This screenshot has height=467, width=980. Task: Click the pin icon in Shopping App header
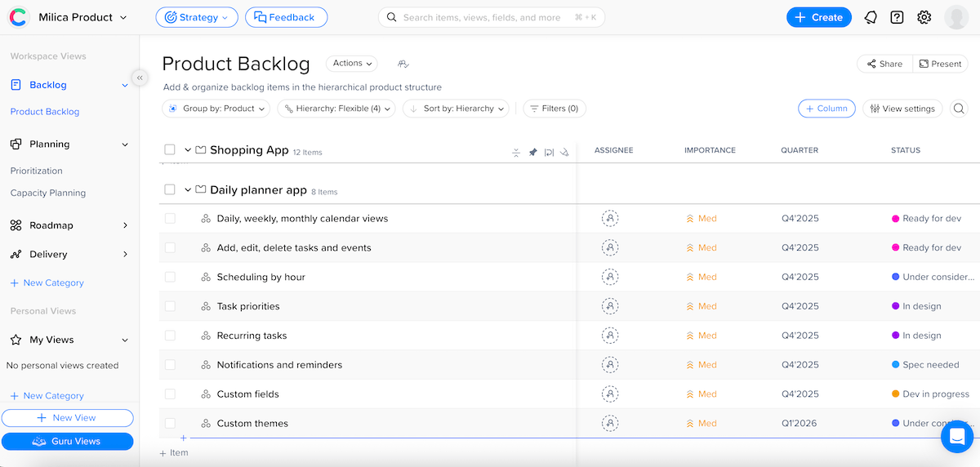(532, 152)
